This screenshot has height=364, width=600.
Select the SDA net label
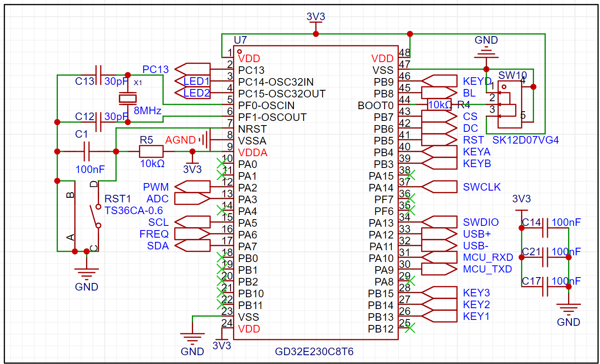[158, 246]
